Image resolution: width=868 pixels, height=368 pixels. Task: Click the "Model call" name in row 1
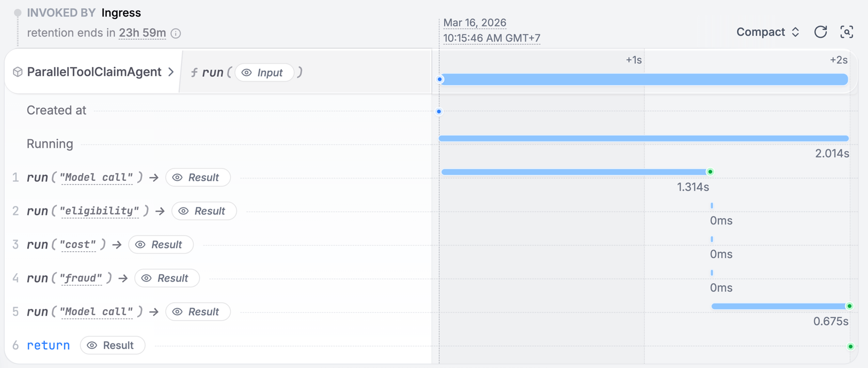[97, 178]
